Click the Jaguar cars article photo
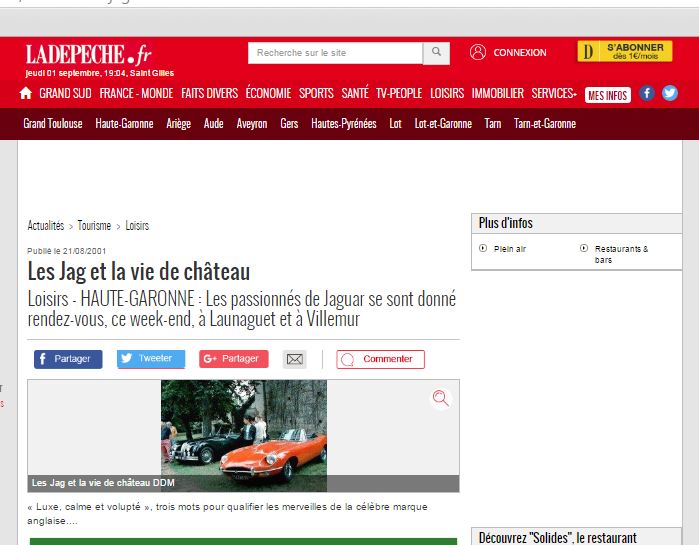Image resolution: width=699 pixels, height=545 pixels. click(x=244, y=436)
